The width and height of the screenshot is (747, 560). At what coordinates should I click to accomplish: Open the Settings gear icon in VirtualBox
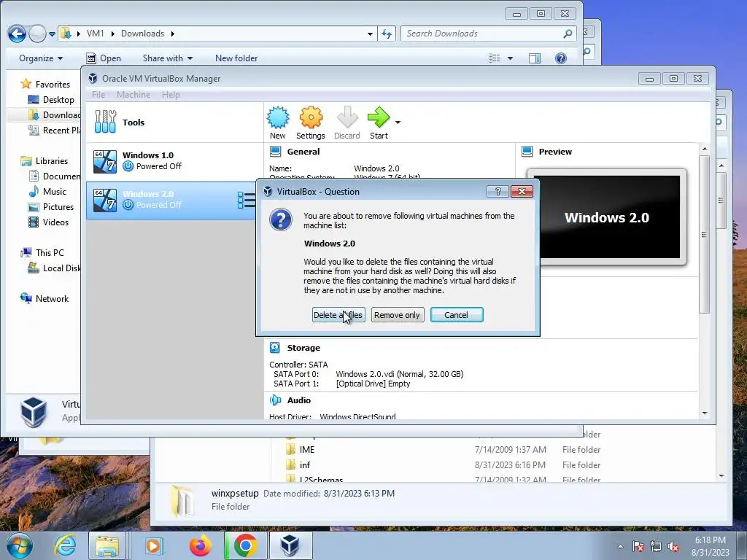pos(311,122)
